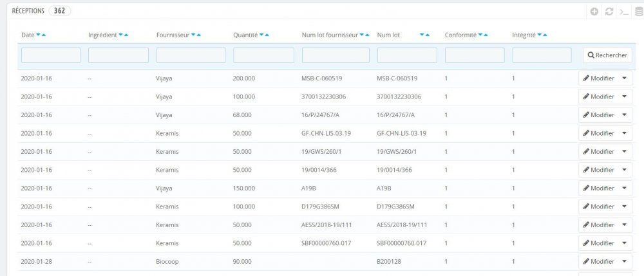Viewport: 644px width, 276px height.
Task: Export to SQL manager database icon
Action: point(639,12)
